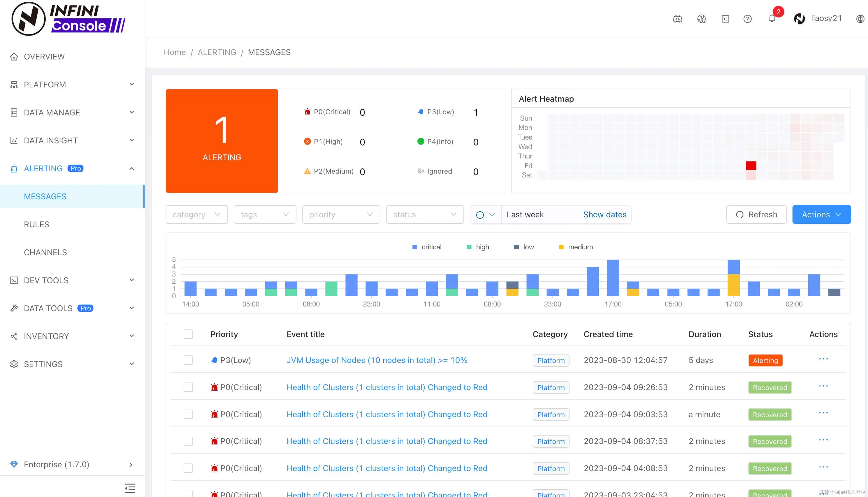
Task: Click the bright red Friday heatmap cell
Action: pyautogui.click(x=751, y=165)
